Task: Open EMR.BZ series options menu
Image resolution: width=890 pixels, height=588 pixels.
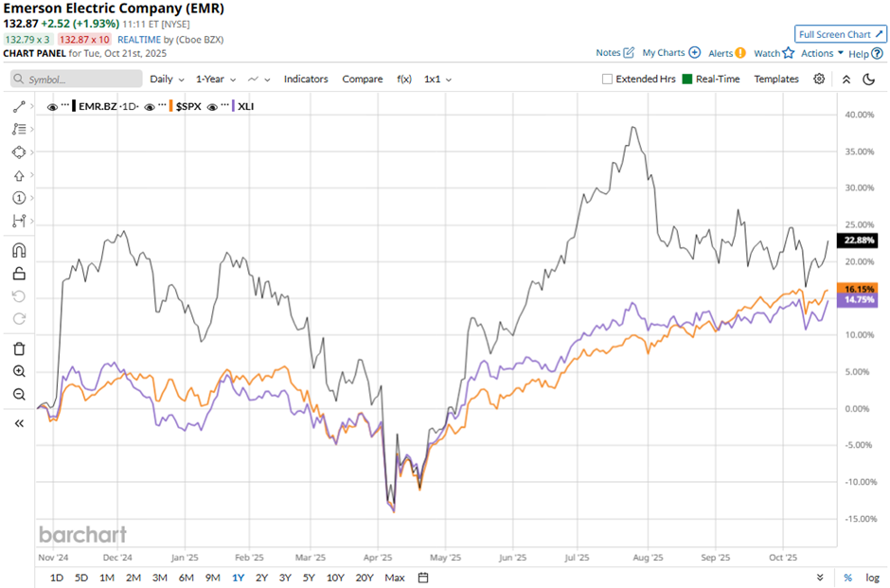Action: (65, 105)
